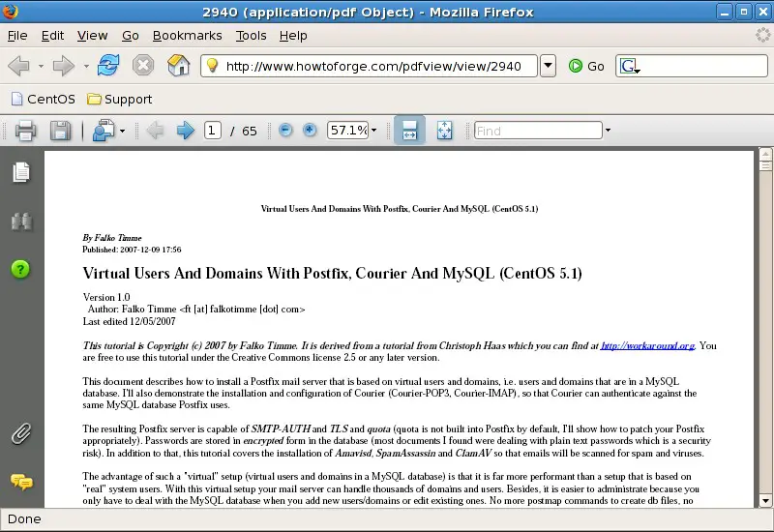Open the Comments panel icon
Image resolution: width=774 pixels, height=532 pixels.
coord(21,482)
